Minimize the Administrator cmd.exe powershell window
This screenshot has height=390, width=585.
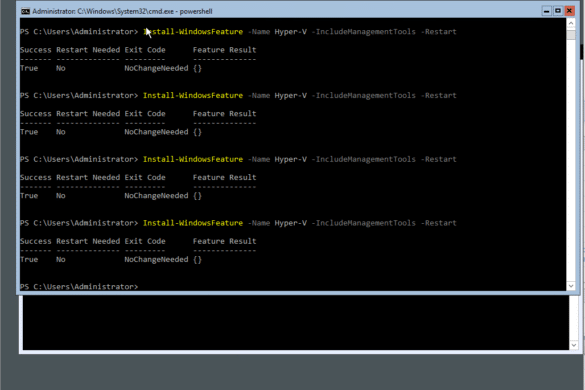tap(546, 11)
